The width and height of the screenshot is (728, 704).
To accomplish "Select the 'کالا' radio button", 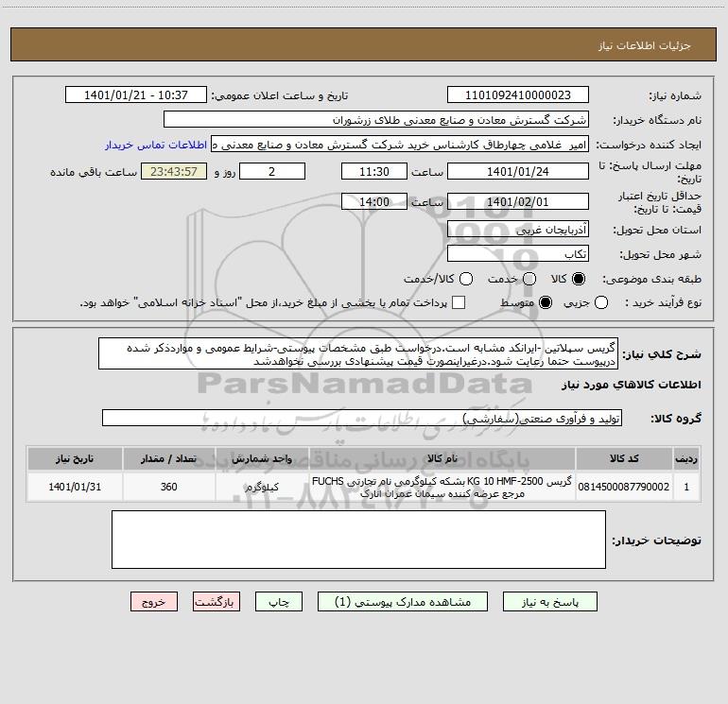I will coord(579,279).
